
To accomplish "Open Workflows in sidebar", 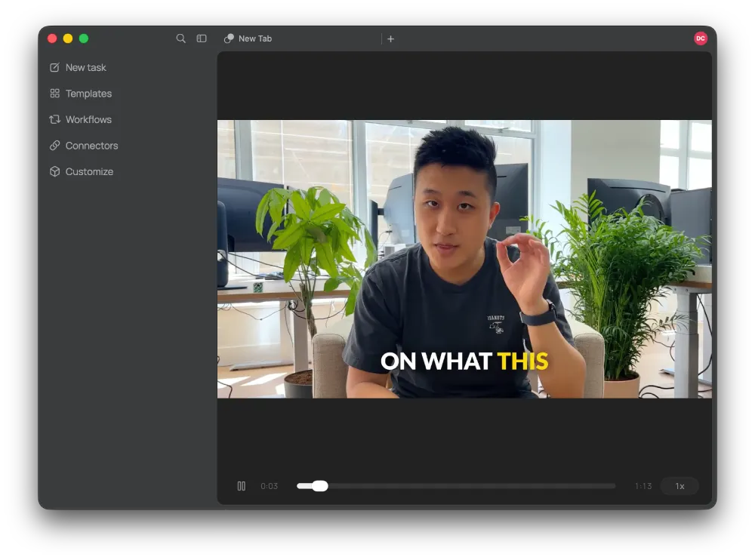I will tap(88, 119).
